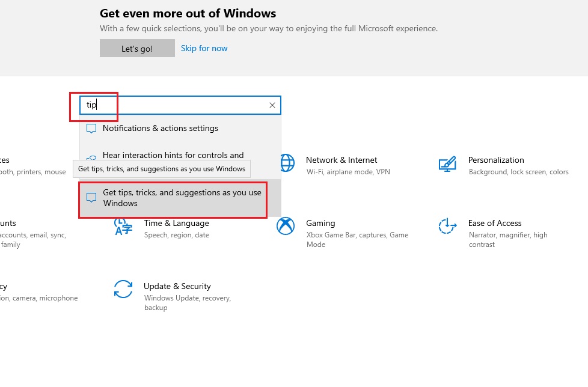Screen dimensions: 588x387
Task: Open Ease of Access settings
Action: point(495,224)
